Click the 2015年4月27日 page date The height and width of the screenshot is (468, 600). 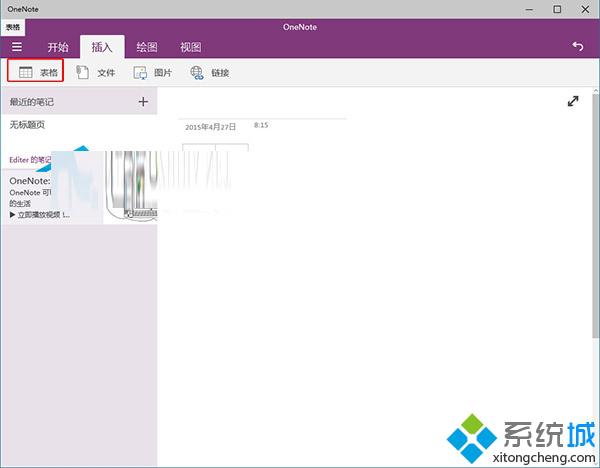point(210,127)
